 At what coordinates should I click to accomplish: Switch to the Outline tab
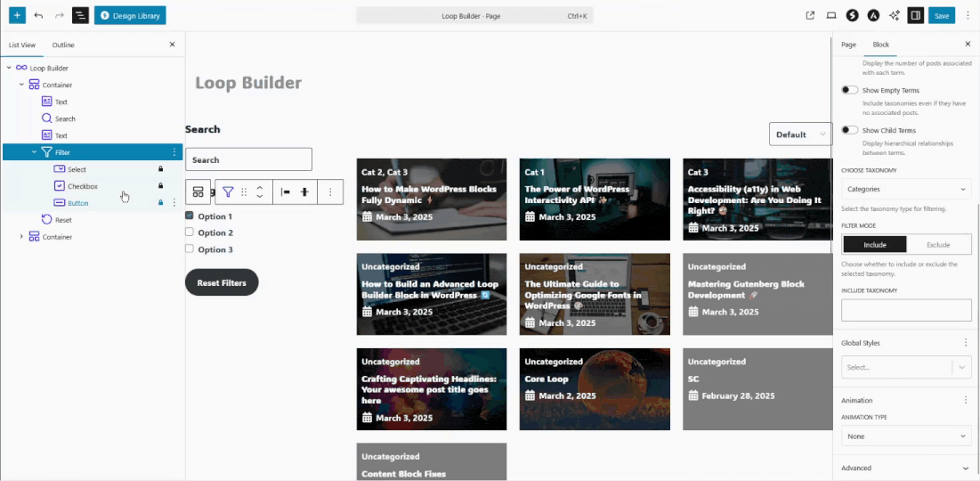(63, 45)
